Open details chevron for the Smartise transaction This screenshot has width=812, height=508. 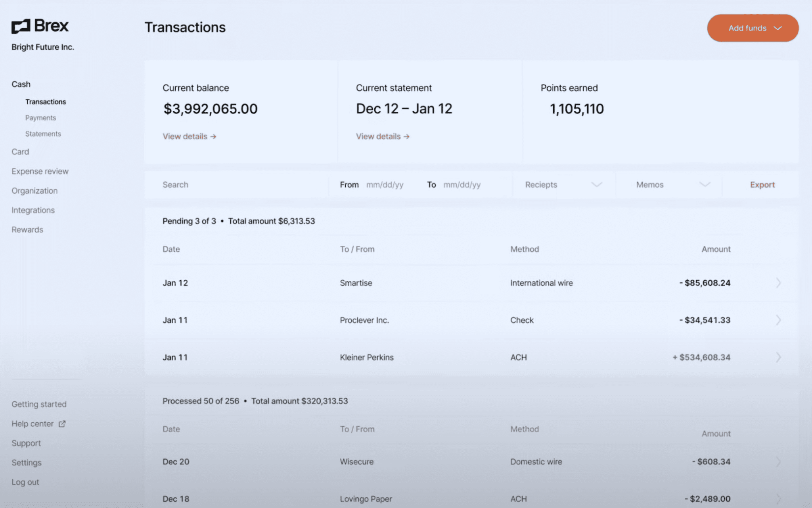coord(778,283)
